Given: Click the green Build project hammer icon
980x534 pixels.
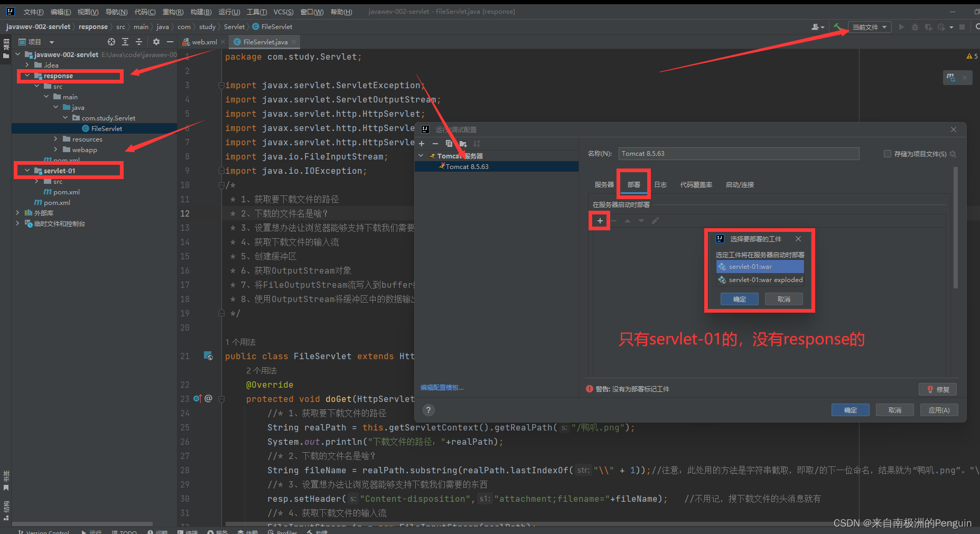Looking at the screenshot, I should (x=837, y=27).
